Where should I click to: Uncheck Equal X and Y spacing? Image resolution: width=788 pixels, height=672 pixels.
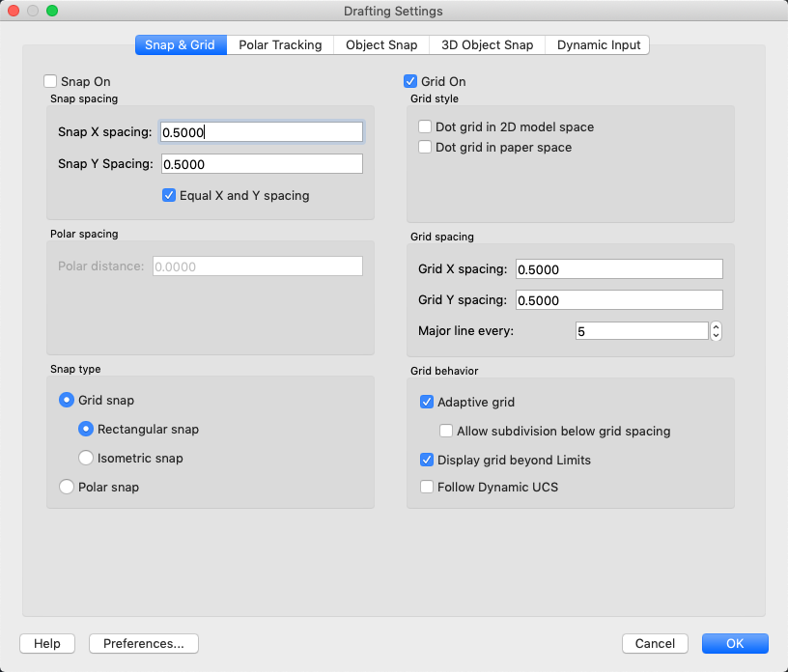point(169,195)
